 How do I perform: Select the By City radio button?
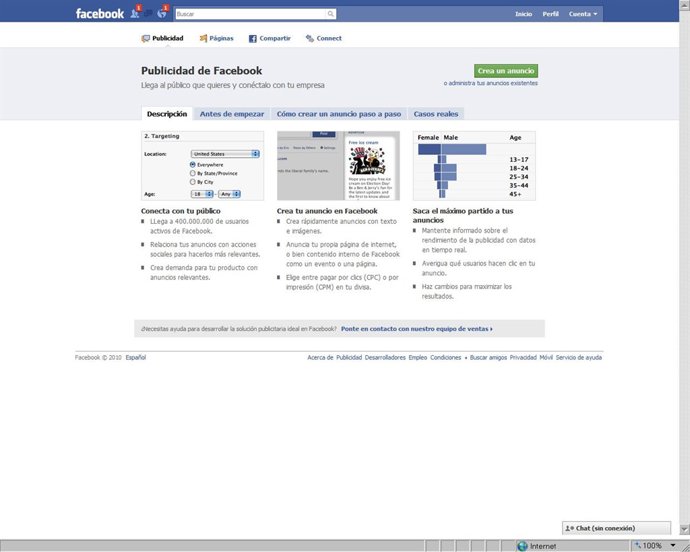tap(192, 181)
